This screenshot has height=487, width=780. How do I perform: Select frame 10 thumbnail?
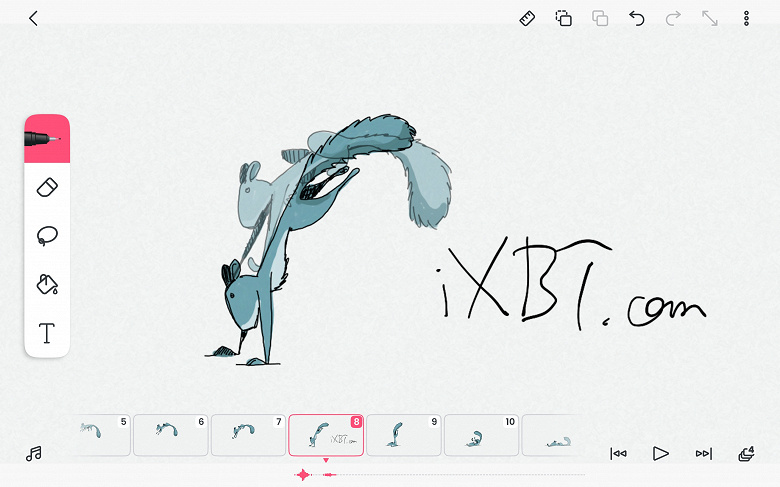pyautogui.click(x=482, y=435)
